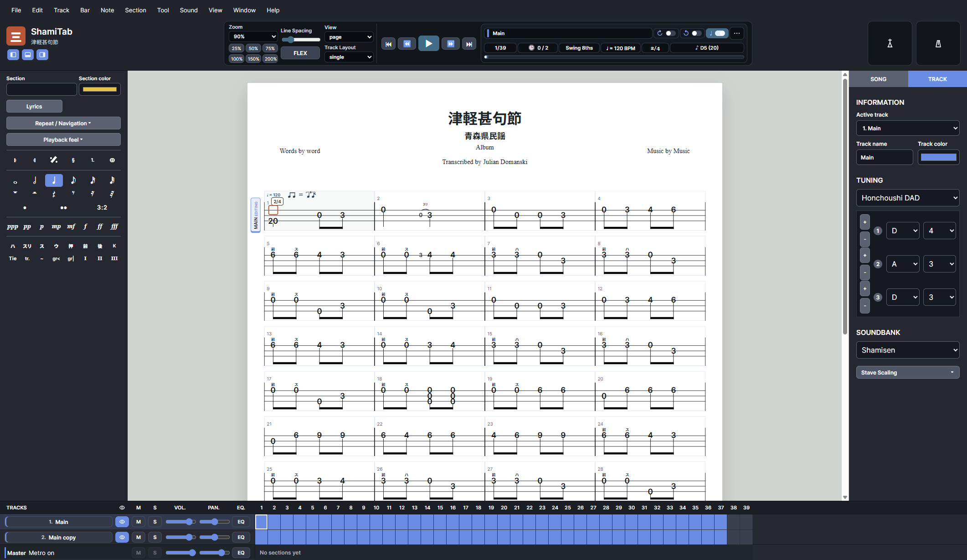The width and height of the screenshot is (967, 560).
Task: Open the Honchoushi DAD tuning dropdown
Action: coord(907,198)
